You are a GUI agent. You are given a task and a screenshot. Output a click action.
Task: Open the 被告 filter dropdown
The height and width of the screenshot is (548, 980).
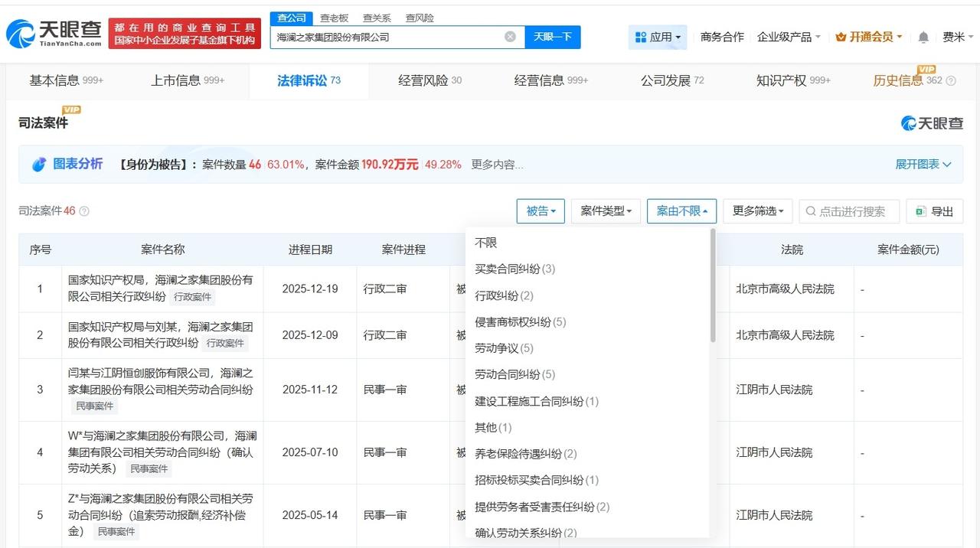541,211
